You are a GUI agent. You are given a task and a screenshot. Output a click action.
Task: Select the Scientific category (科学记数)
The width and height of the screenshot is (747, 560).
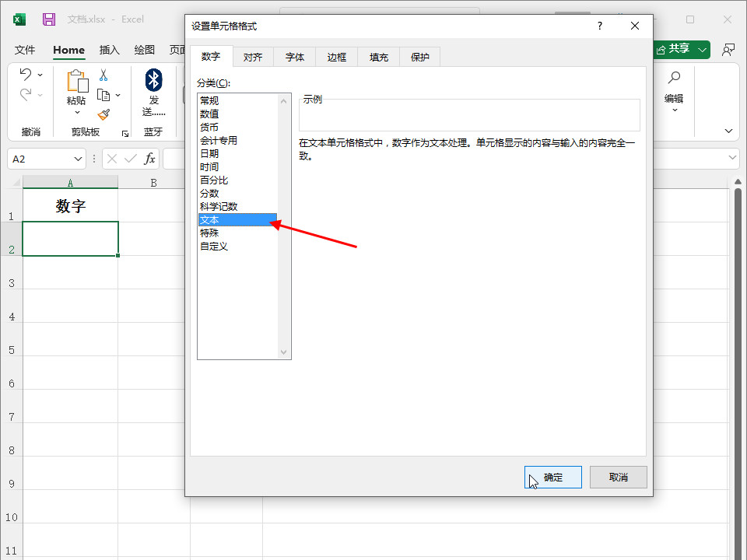pyautogui.click(x=237, y=207)
